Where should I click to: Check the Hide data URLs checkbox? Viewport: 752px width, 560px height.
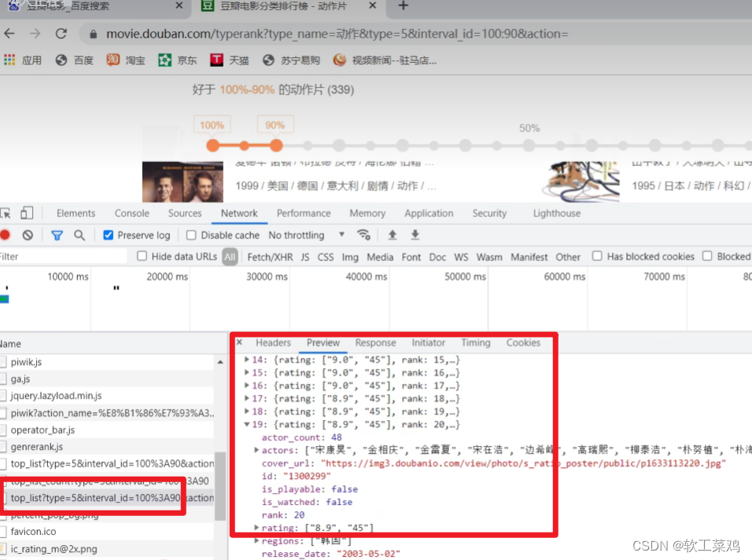point(142,256)
